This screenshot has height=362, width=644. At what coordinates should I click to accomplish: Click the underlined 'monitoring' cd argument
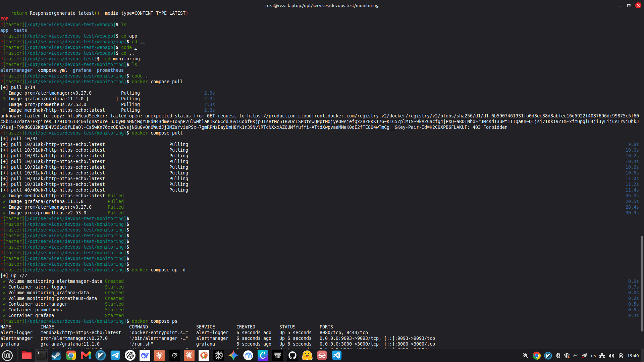click(x=126, y=59)
